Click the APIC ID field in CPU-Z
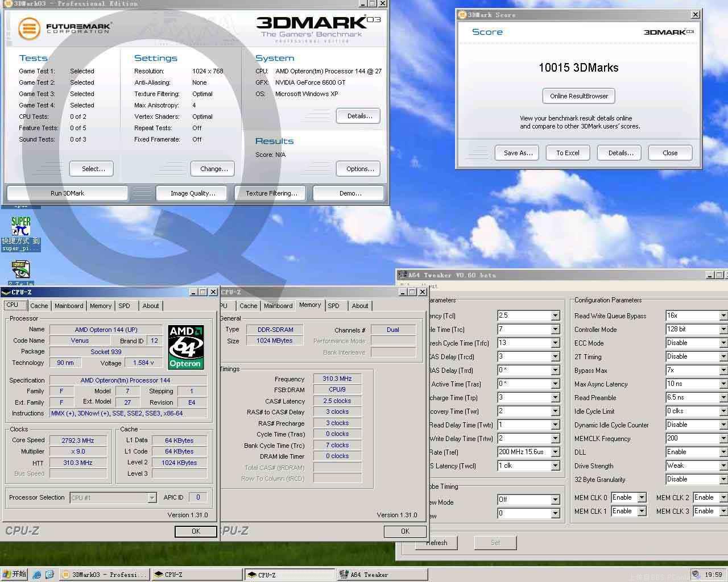This screenshot has width=728, height=582. click(198, 497)
